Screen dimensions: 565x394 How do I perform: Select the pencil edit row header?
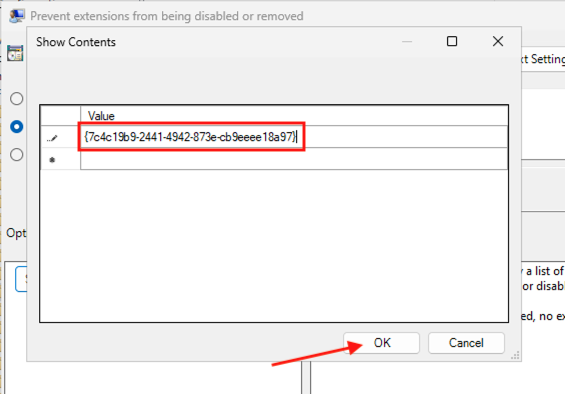60,137
